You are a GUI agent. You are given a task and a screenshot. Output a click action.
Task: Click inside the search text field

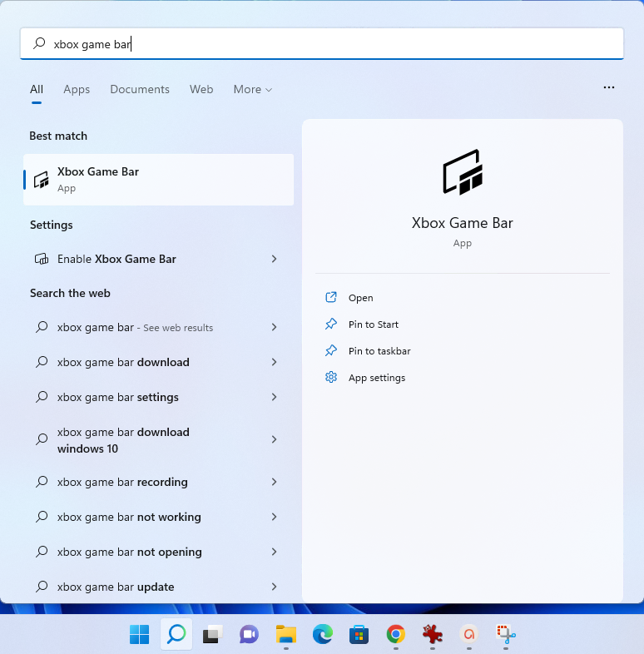(321, 43)
